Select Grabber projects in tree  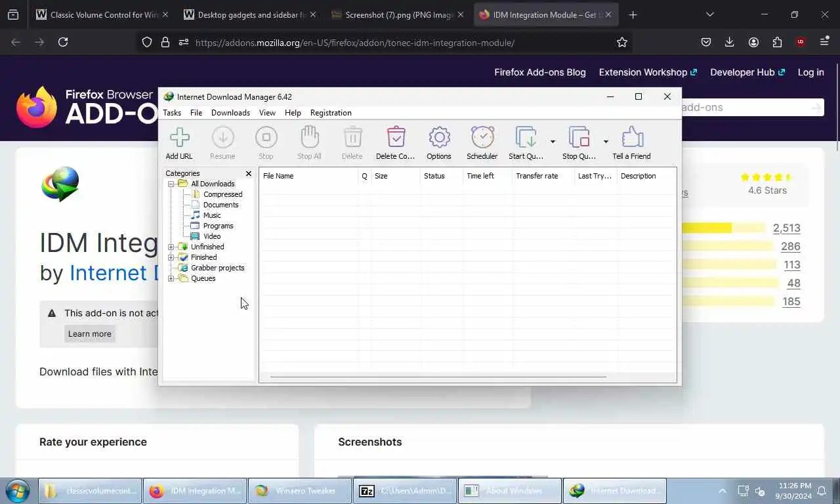pyautogui.click(x=217, y=268)
